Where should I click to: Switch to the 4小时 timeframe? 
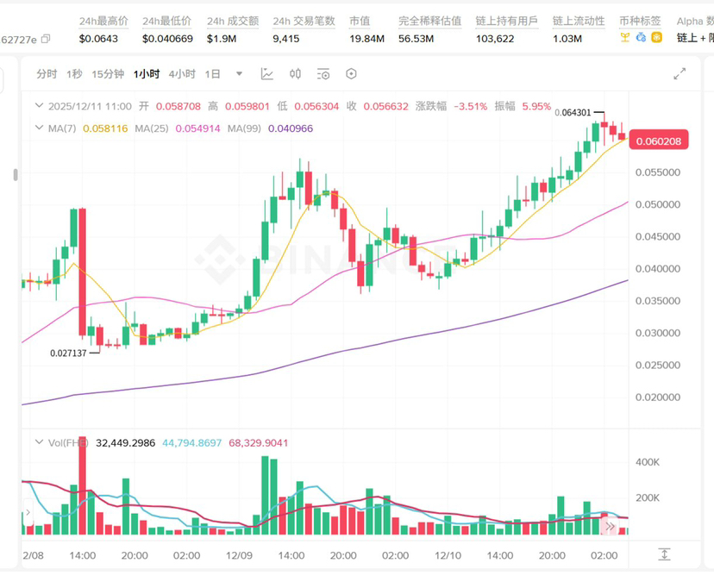point(181,74)
